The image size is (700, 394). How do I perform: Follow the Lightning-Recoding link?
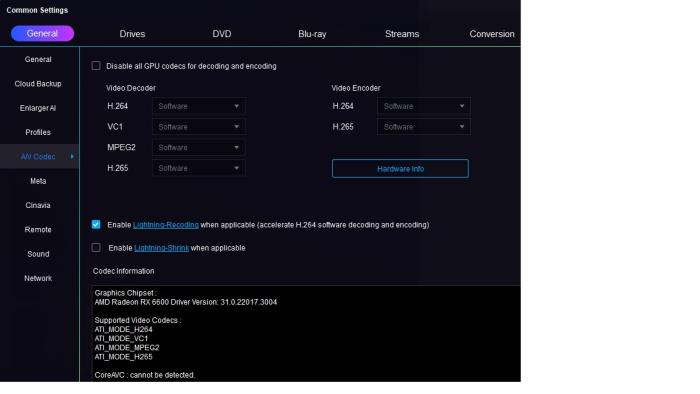[x=166, y=225]
